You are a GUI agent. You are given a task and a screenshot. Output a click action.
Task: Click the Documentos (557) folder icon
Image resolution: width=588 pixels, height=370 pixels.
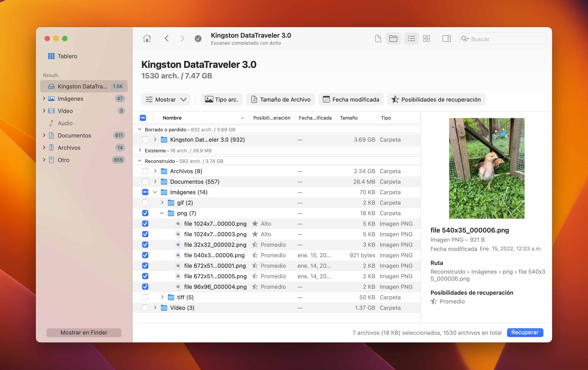click(164, 181)
